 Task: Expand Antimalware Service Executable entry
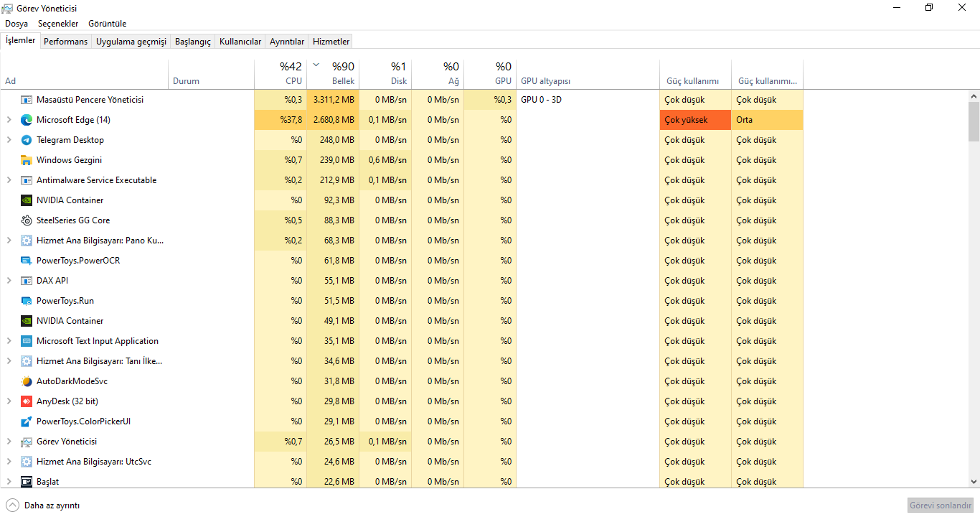click(x=9, y=180)
